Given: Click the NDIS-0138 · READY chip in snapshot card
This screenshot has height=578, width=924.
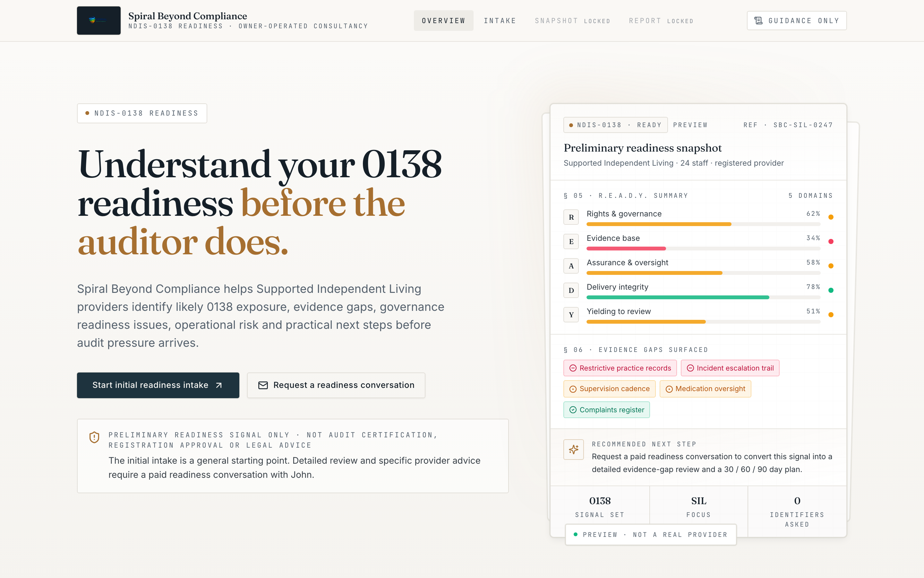Looking at the screenshot, I should point(615,125).
